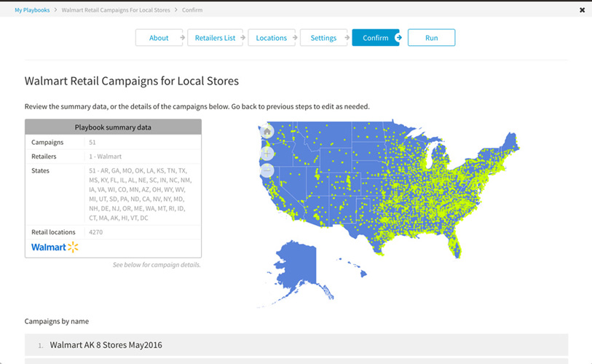The height and width of the screenshot is (364, 592).
Task: Click the States list value
Action: point(141,194)
